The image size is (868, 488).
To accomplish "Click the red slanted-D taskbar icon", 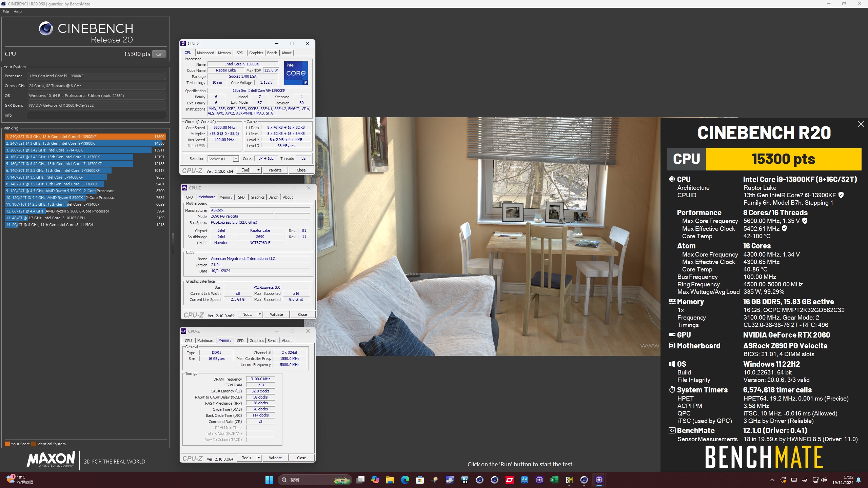I will coord(510,480).
